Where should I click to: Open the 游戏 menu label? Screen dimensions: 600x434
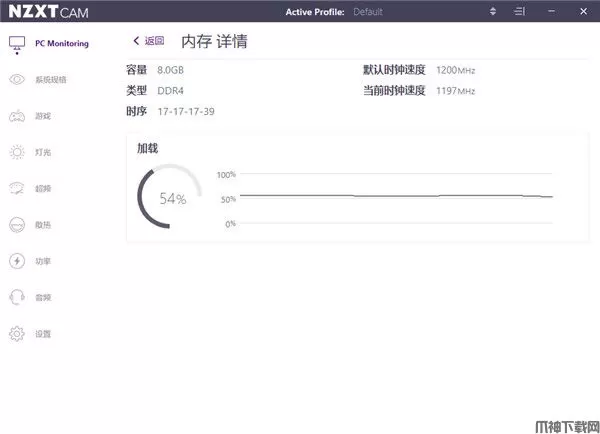pyautogui.click(x=43, y=116)
